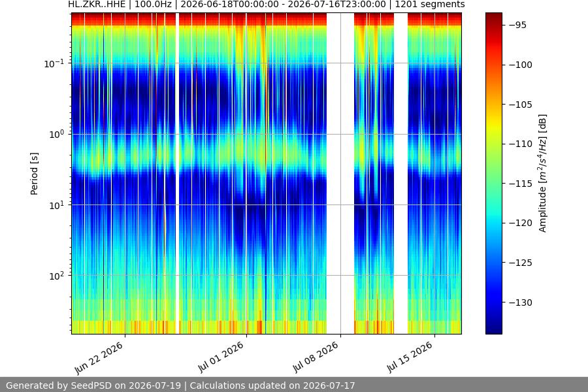Viewport: 588px width, 392px height.
Task: Click the −95 colorbar tick label
Action: coord(517,25)
